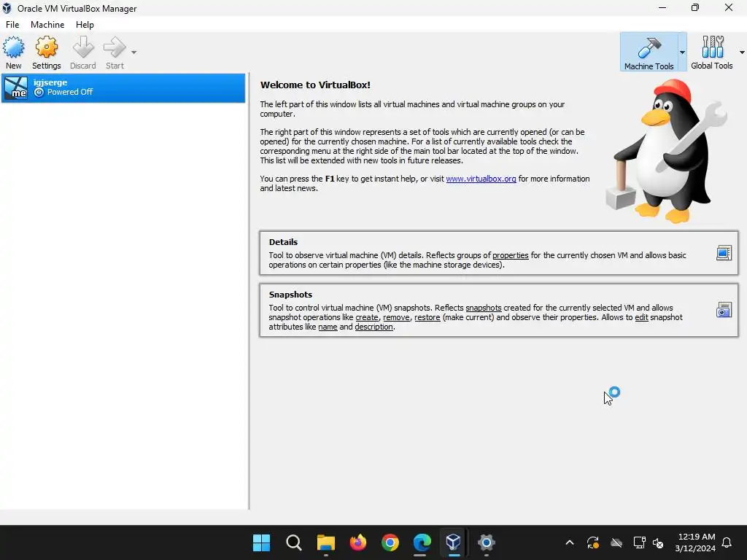
Task: Click the New virtual machine icon
Action: pyautogui.click(x=13, y=52)
